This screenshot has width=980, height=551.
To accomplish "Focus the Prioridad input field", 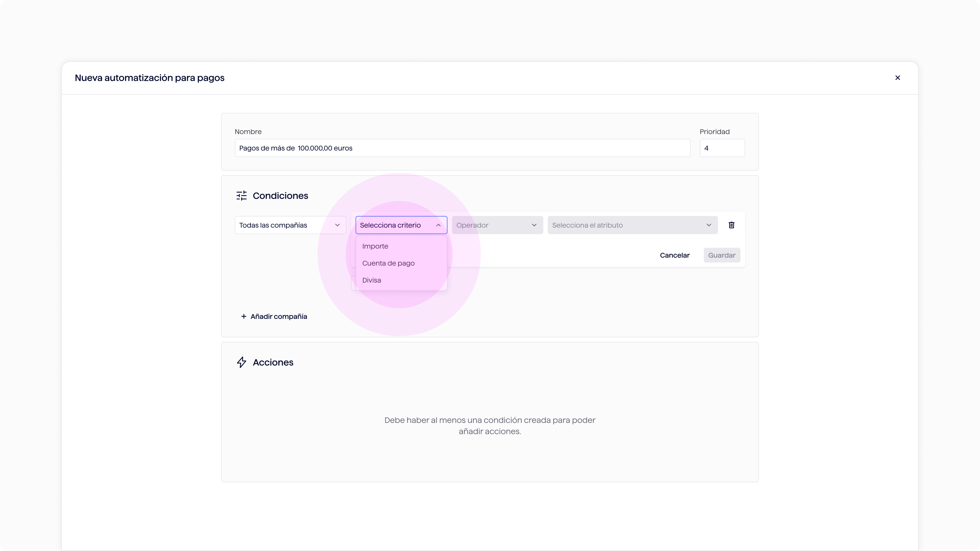I will tap(722, 148).
